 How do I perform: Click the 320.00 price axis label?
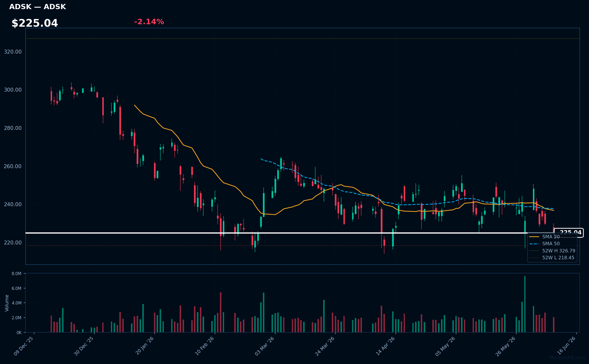pyautogui.click(x=13, y=52)
